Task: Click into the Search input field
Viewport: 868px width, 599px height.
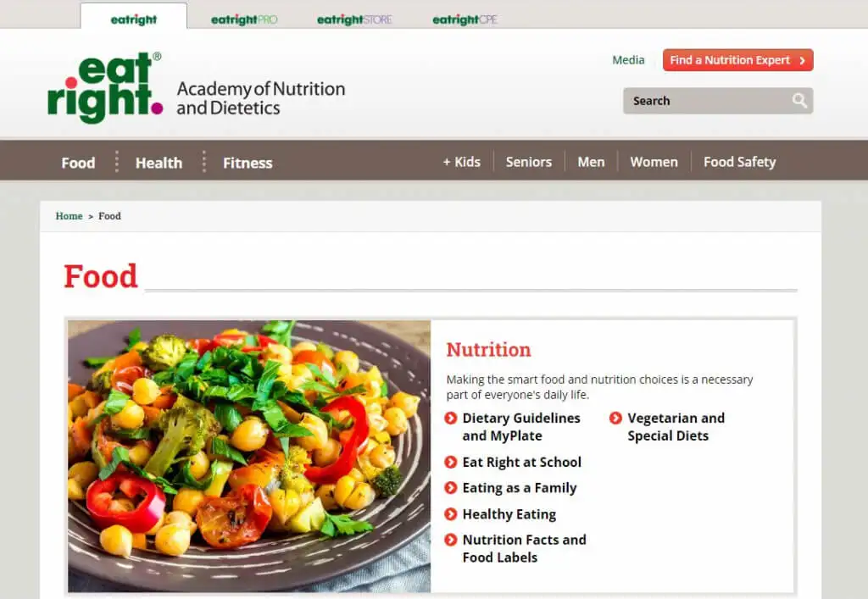Action: (x=707, y=101)
